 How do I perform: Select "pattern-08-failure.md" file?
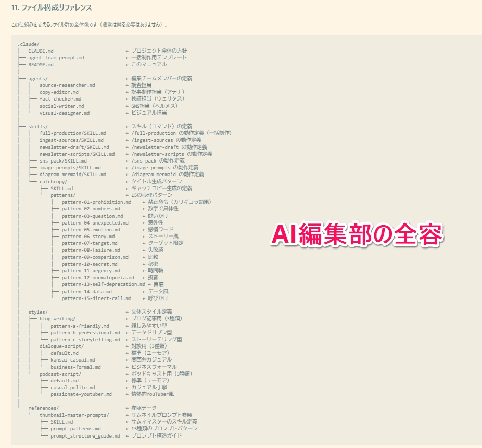pos(91,250)
